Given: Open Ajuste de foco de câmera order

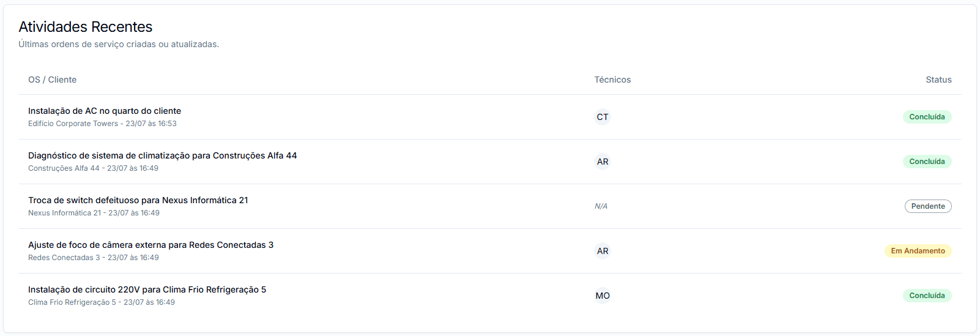Looking at the screenshot, I should click(150, 245).
